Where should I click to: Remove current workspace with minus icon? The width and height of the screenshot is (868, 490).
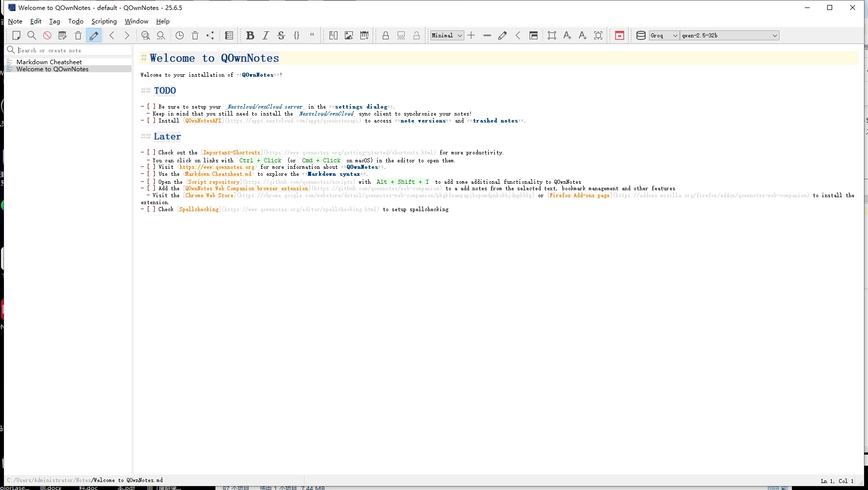(x=487, y=35)
